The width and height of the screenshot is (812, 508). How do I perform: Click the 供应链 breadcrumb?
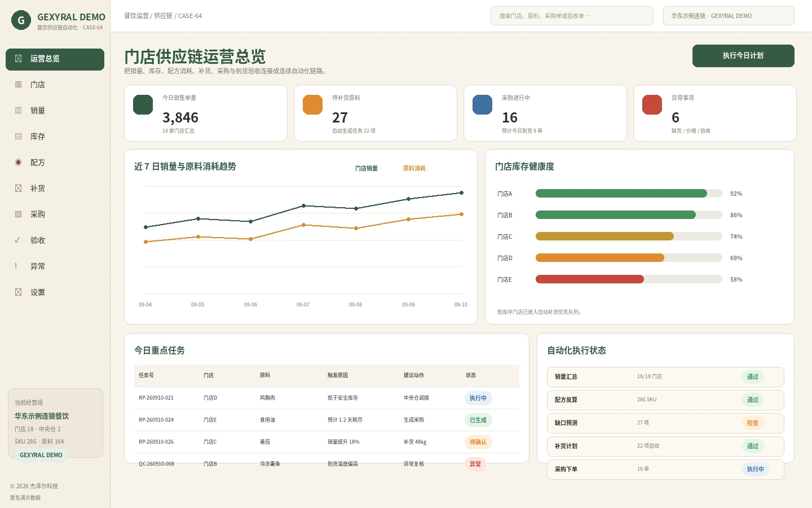pos(163,16)
